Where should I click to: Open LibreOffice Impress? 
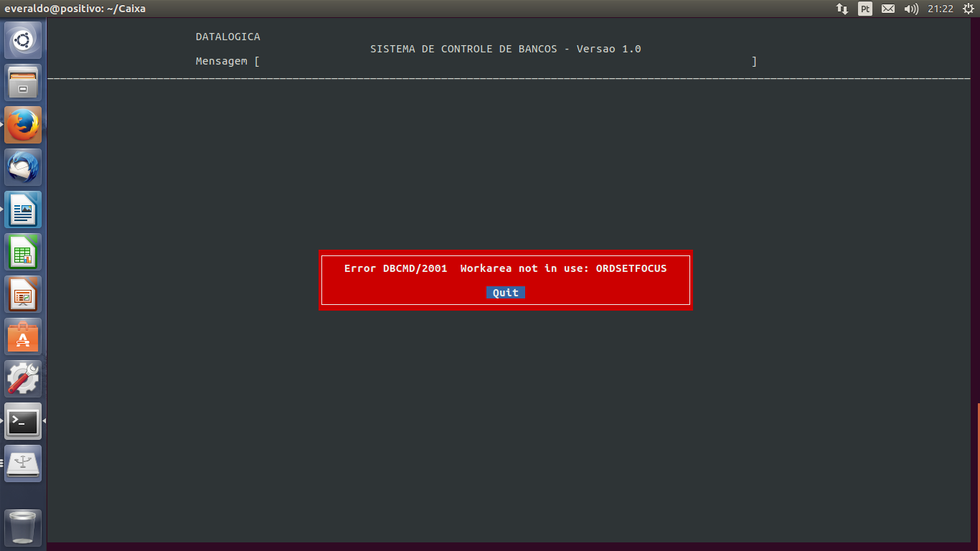23,294
